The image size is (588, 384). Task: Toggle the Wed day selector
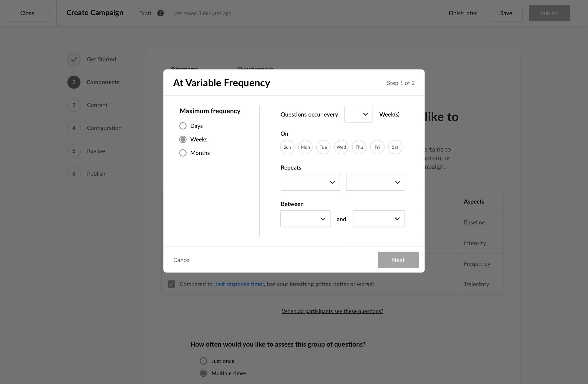pos(341,147)
